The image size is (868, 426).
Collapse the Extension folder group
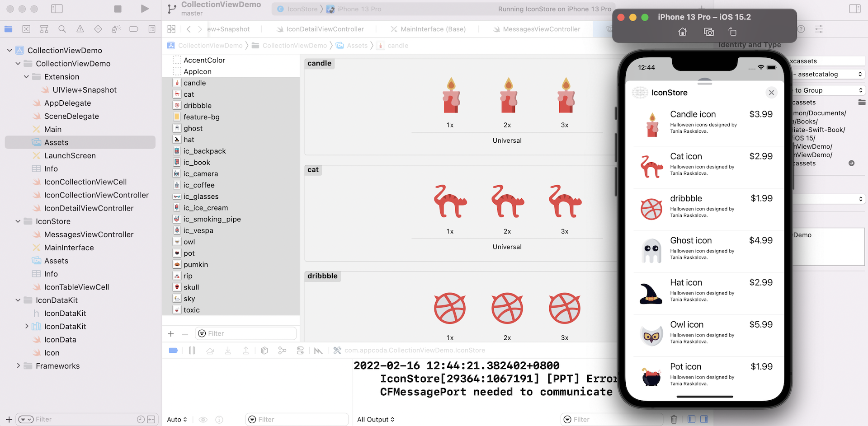tap(26, 77)
